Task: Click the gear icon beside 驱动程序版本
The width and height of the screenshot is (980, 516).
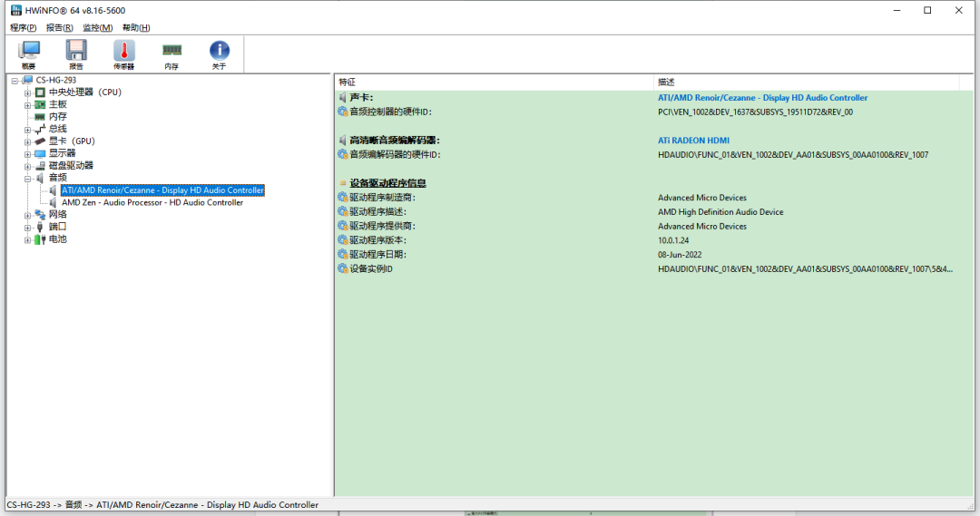Action: [x=342, y=240]
